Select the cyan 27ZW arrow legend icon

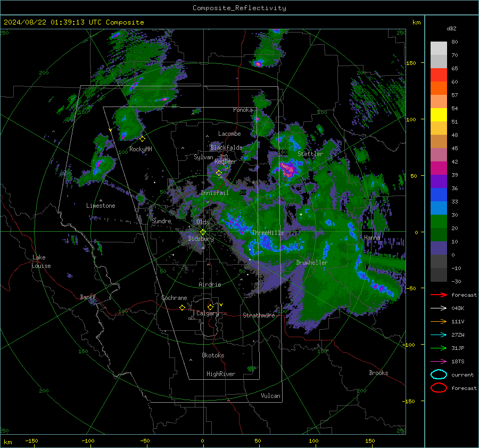click(439, 335)
